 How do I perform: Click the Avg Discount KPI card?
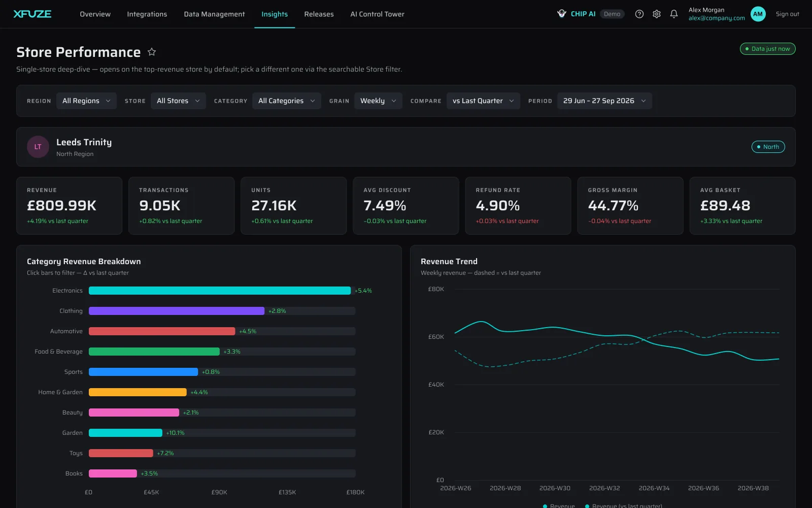click(405, 206)
